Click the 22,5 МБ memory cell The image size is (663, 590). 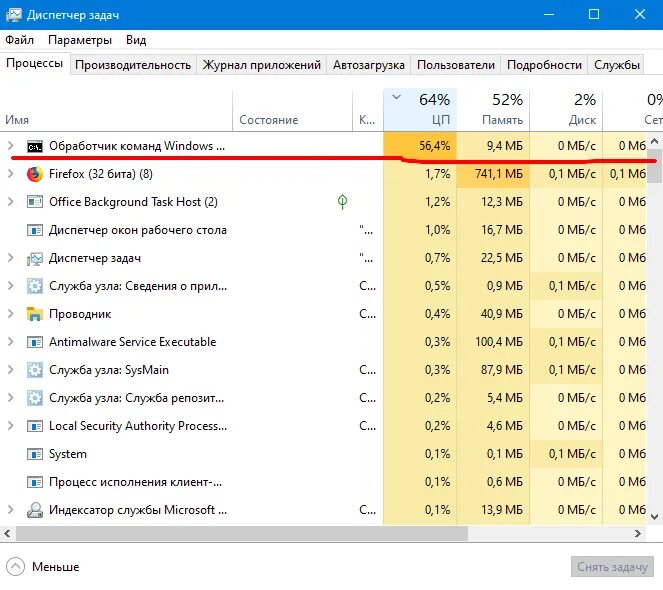coord(493,258)
